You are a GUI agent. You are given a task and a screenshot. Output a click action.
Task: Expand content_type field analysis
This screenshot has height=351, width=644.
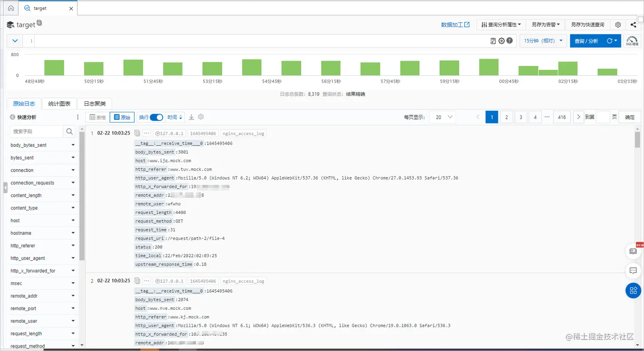coord(73,208)
